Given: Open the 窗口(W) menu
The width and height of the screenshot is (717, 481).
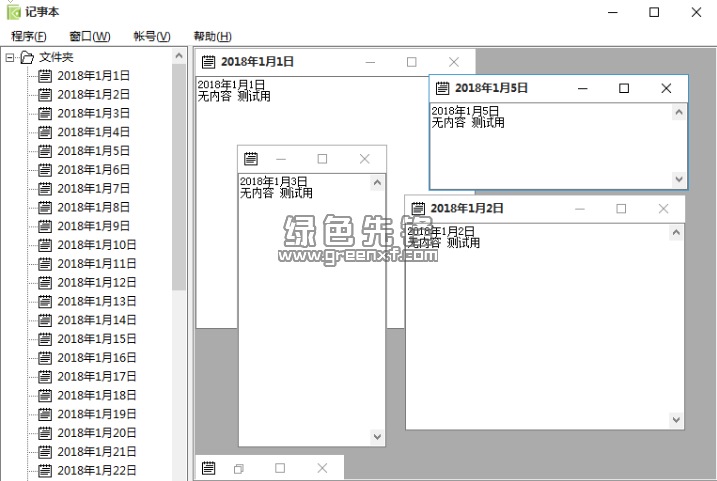Looking at the screenshot, I should click(x=90, y=36).
